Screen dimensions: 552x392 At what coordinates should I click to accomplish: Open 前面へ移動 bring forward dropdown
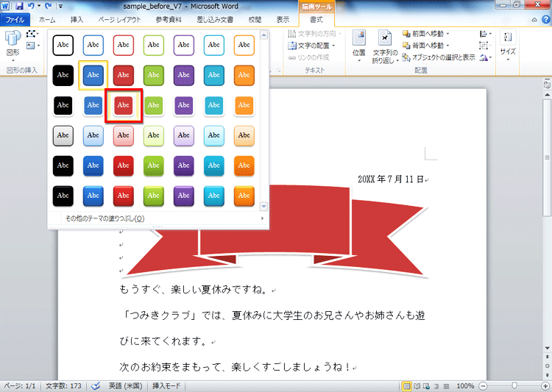pyautogui.click(x=426, y=34)
